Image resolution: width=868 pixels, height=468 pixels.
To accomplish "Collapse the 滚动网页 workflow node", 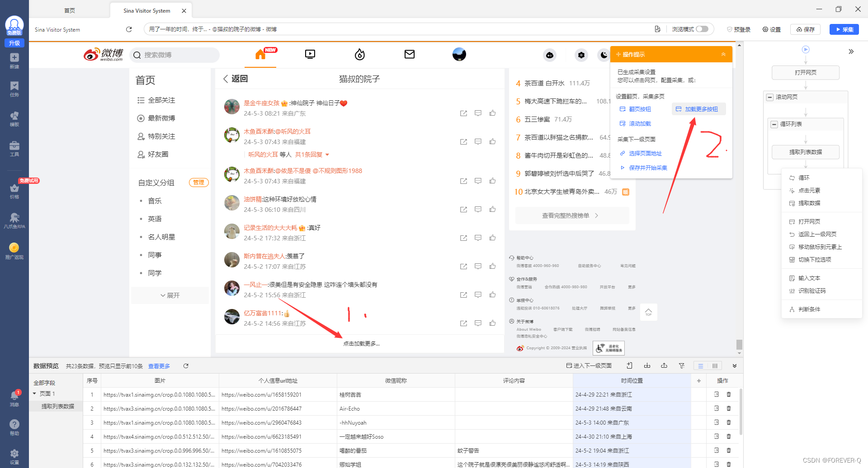I will click(770, 97).
